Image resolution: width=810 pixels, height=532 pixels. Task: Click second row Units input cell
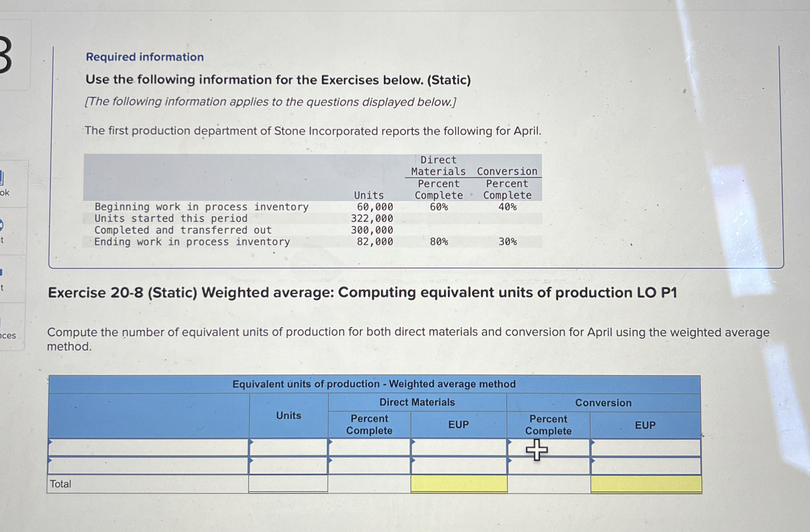coord(288,466)
